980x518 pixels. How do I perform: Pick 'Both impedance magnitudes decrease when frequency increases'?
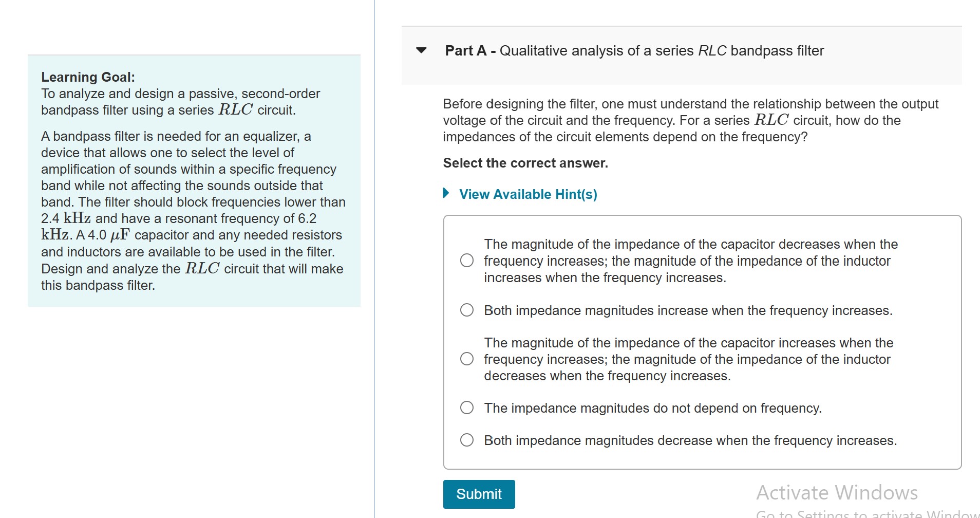(x=466, y=440)
